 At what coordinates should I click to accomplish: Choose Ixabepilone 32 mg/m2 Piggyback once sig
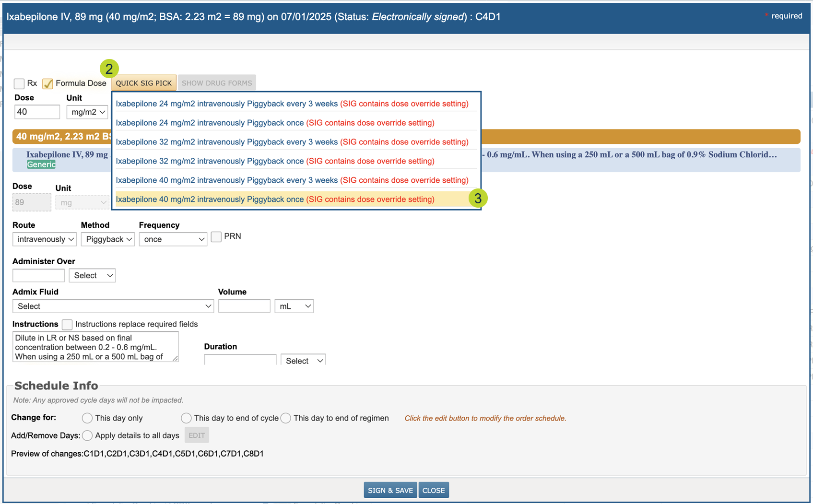[210, 161]
